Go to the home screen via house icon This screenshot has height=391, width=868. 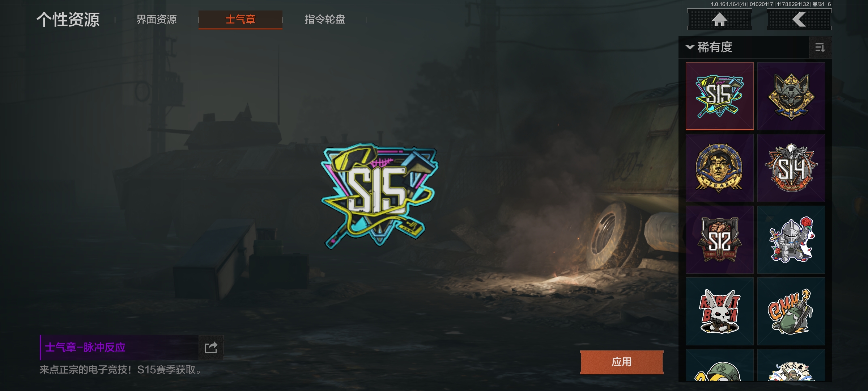[719, 19]
